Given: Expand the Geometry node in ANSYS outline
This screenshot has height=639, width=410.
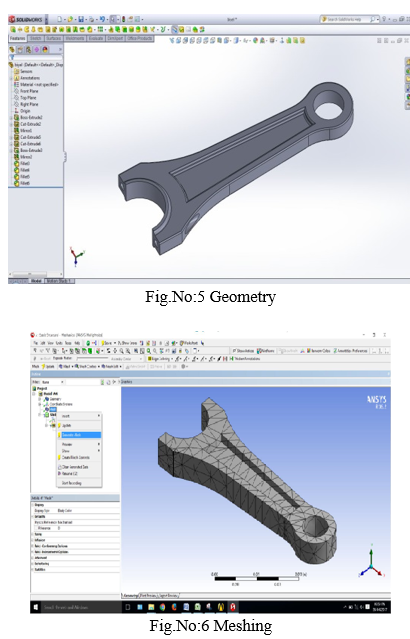Looking at the screenshot, I should pos(40,399).
